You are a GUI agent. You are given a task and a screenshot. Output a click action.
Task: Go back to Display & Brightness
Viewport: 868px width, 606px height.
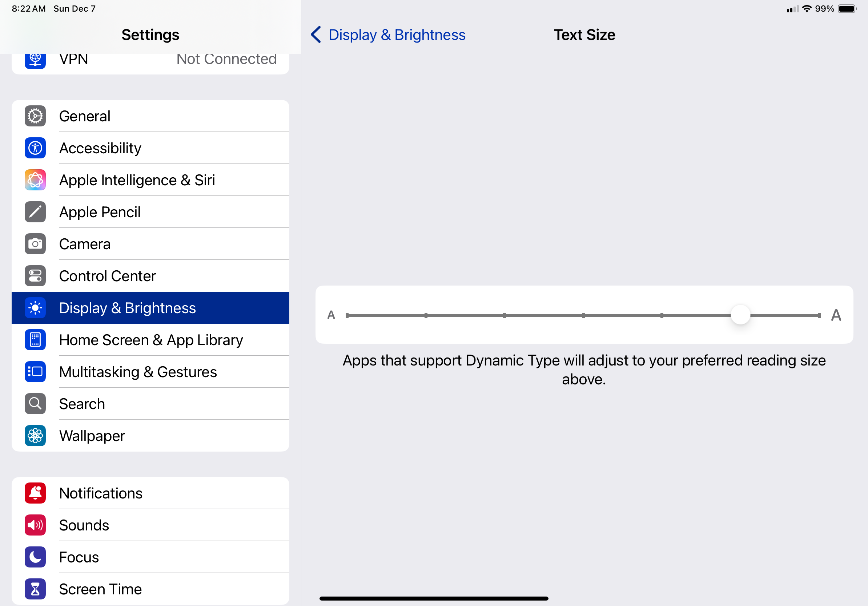pos(388,35)
